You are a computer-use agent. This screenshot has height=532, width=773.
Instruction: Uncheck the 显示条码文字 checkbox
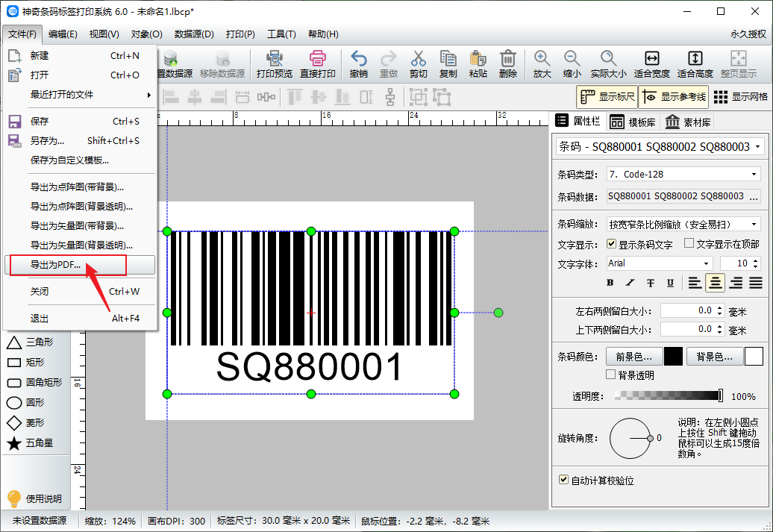(611, 243)
